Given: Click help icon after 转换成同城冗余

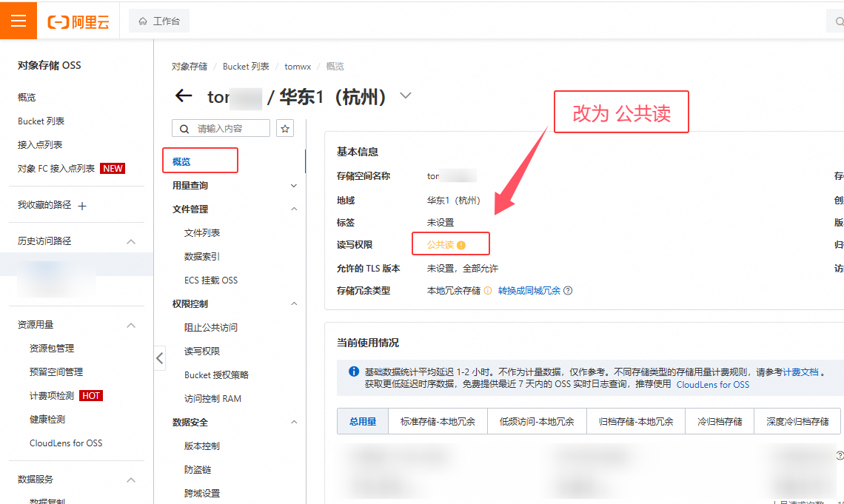Looking at the screenshot, I should 568,290.
